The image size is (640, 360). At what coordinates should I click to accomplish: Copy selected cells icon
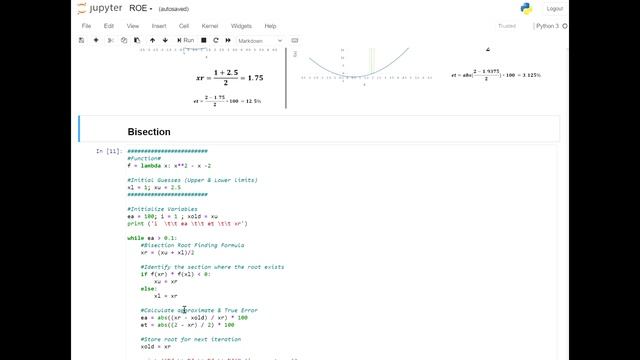124,40
